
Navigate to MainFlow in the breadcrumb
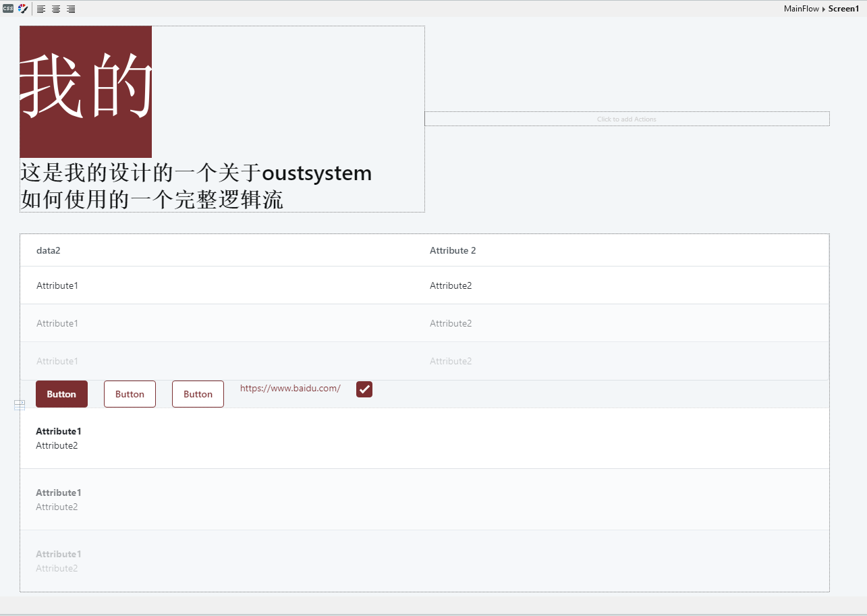pos(801,9)
